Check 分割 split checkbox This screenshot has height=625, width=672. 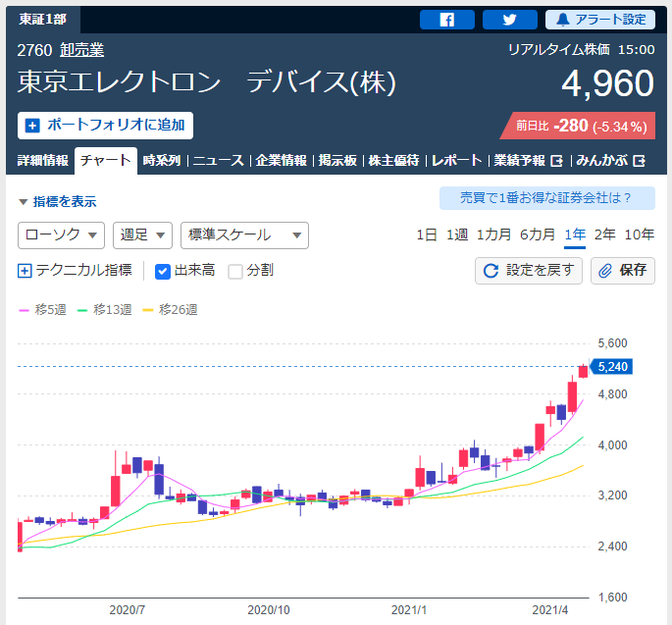pyautogui.click(x=235, y=272)
